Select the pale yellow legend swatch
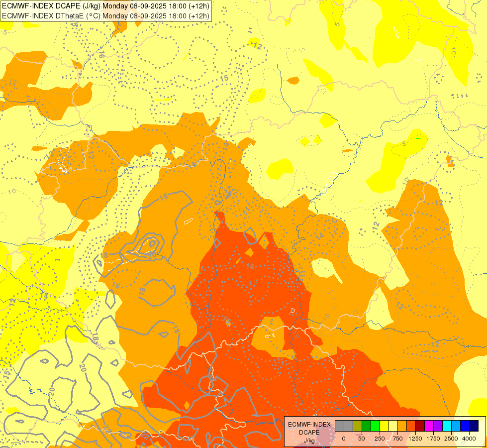 pyautogui.click(x=393, y=426)
